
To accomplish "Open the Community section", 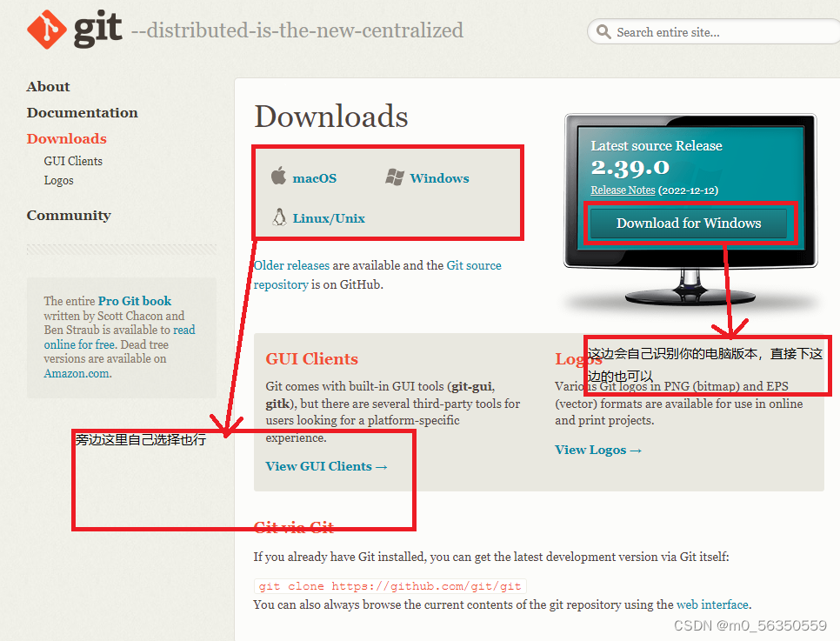I will click(x=69, y=215).
